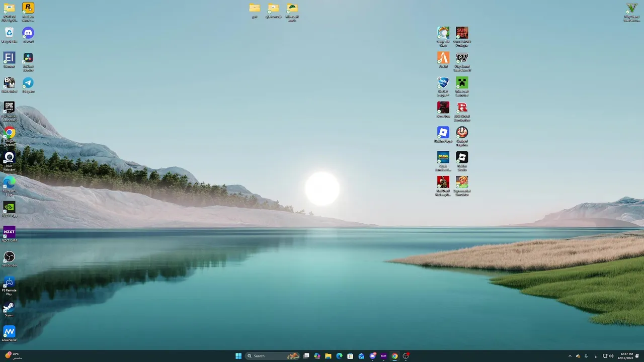Select the Steam desktop shortcut

coord(9,309)
